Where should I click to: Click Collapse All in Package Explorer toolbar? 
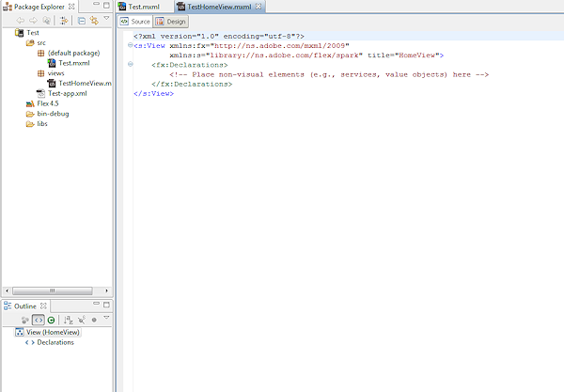pyautogui.click(x=82, y=20)
